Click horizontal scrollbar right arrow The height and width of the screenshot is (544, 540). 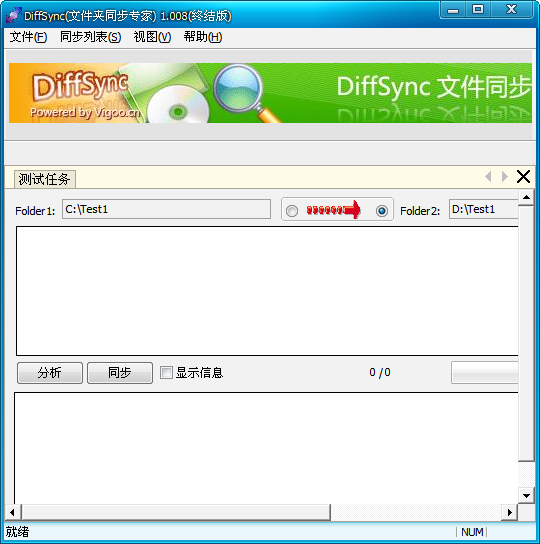click(x=509, y=512)
